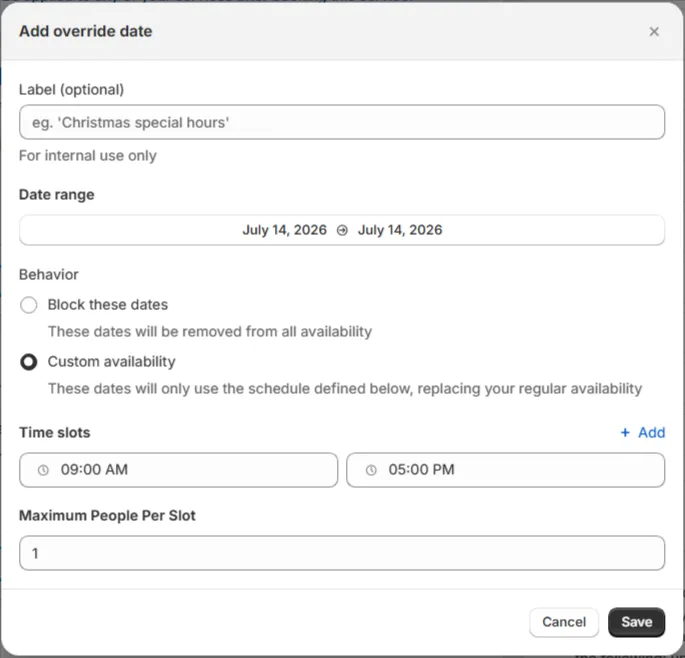
Task: Click the 'Behavior' section label
Action: click(48, 274)
